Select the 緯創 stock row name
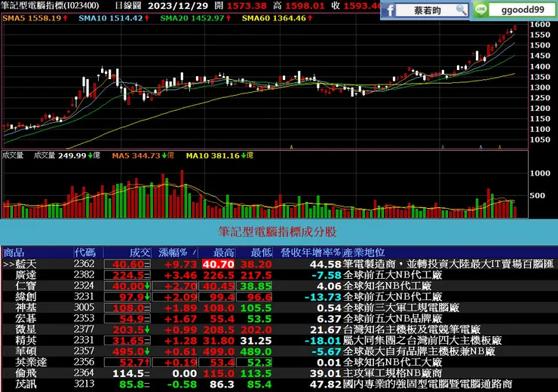 click(26, 297)
